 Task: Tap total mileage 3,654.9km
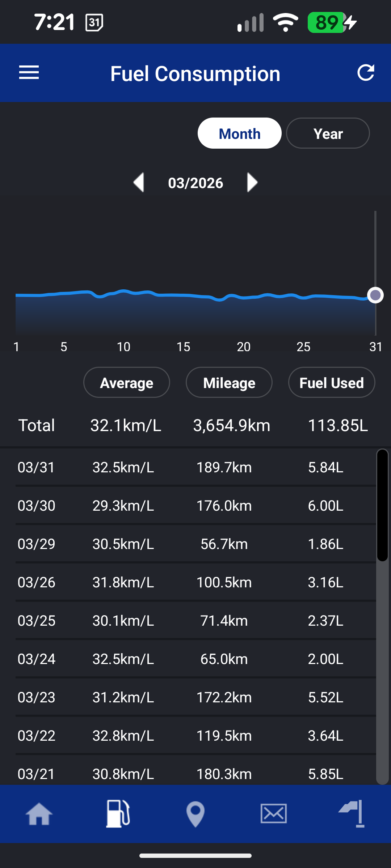click(232, 425)
